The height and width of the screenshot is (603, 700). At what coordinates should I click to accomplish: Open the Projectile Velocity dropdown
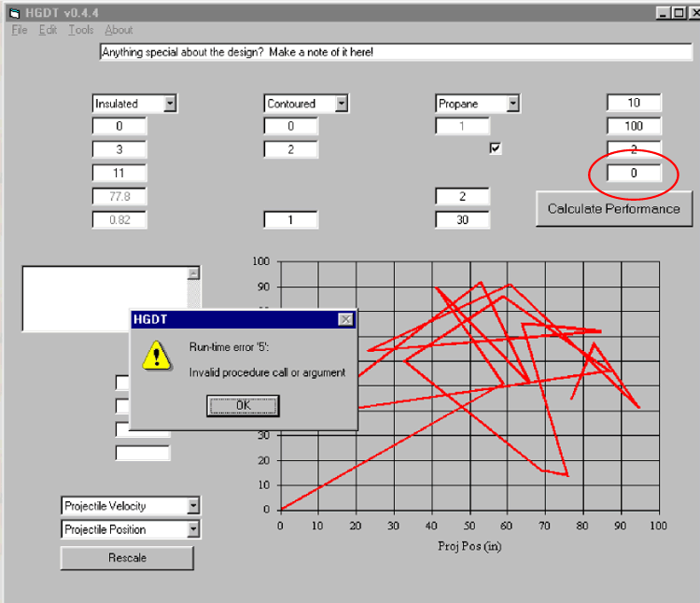pos(193,506)
